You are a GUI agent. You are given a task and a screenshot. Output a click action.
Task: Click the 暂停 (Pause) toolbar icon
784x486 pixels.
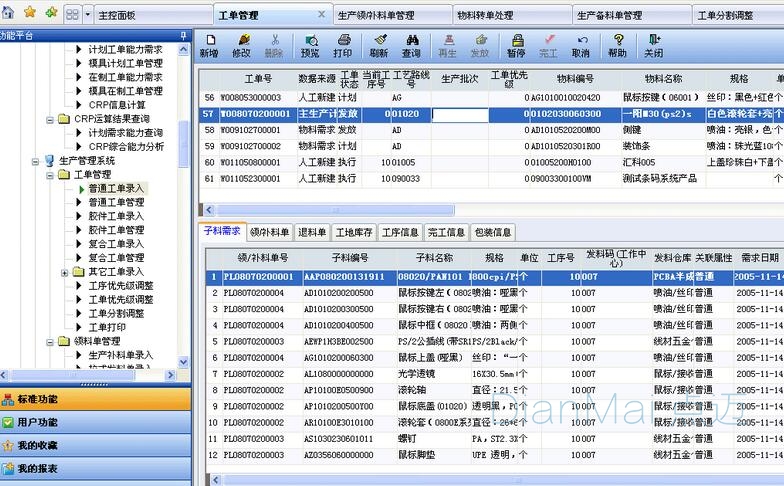tap(515, 45)
